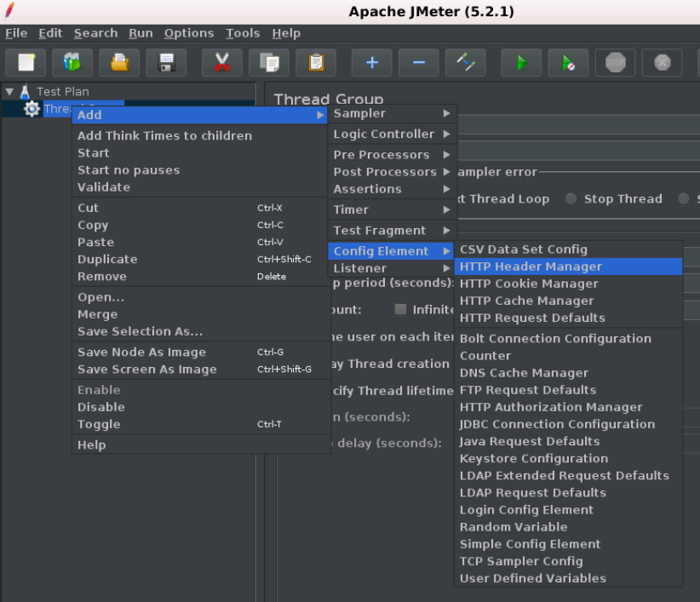Open the Edit menu
Viewport: 700px width, 602px height.
pos(50,33)
